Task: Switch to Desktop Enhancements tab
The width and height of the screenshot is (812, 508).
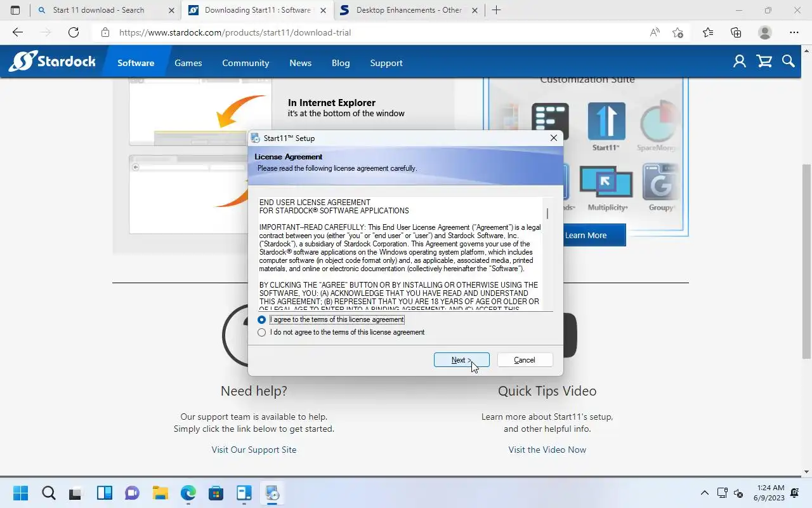Action: click(x=409, y=10)
